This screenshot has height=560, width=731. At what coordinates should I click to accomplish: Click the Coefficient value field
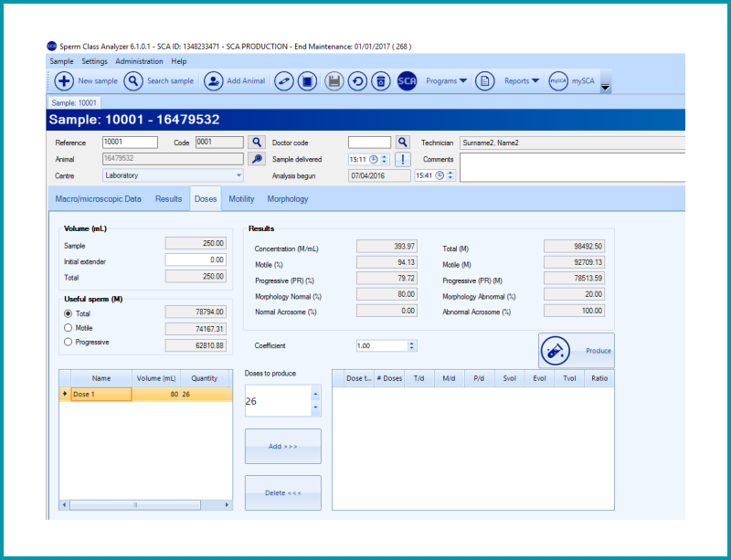pos(382,345)
